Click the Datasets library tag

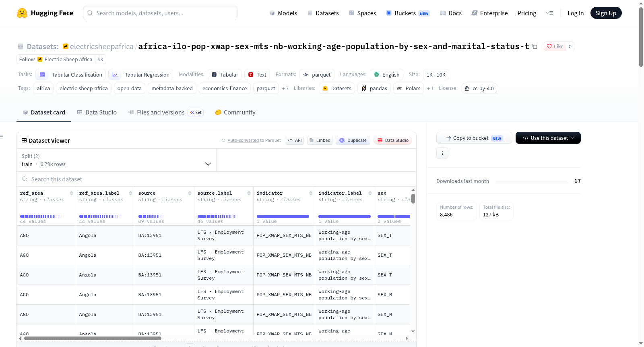337,88
